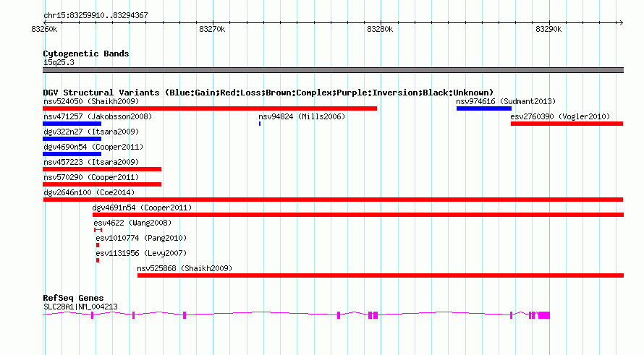This screenshot has height=355, width=644.
Task: Click the 83280k ruler tick label
Action: 380,29
